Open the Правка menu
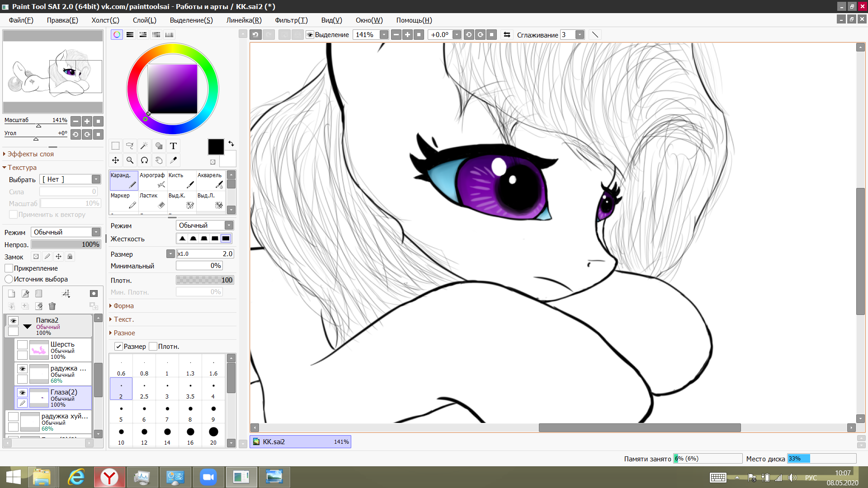Screen dimensions: 868x488 click(62, 20)
